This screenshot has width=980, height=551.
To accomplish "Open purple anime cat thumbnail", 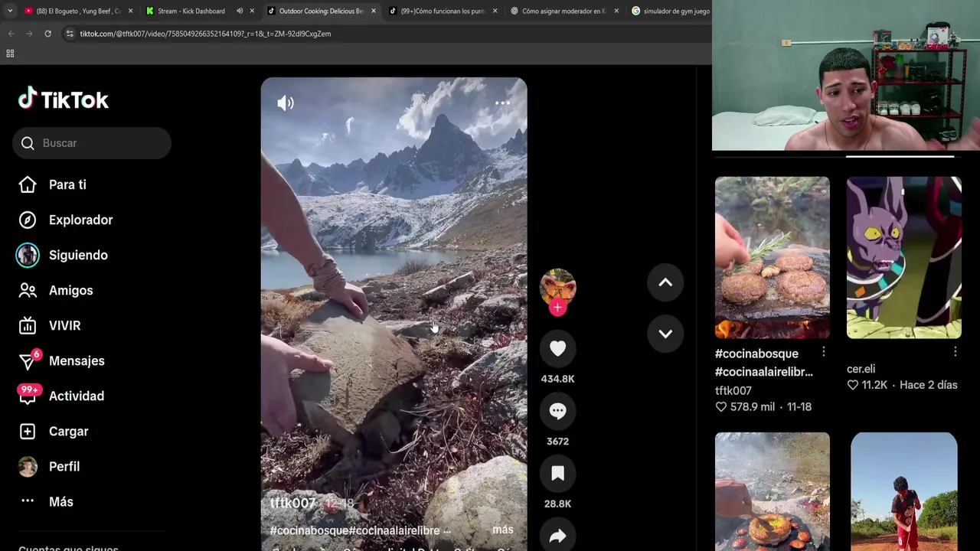I will coord(904,257).
